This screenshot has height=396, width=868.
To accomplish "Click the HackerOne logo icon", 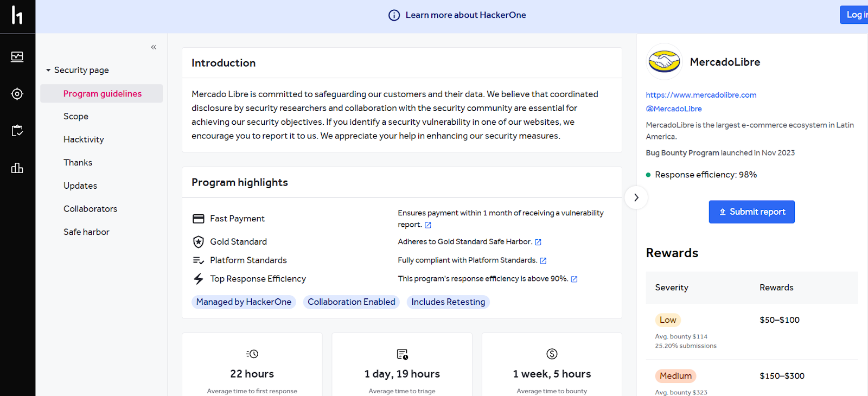I will (17, 15).
